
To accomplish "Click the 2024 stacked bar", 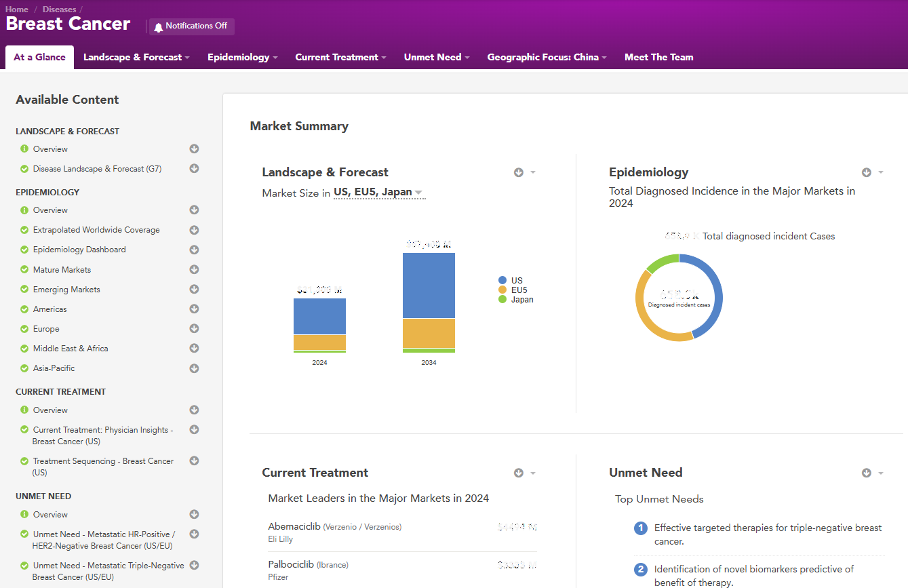I will pos(319,326).
